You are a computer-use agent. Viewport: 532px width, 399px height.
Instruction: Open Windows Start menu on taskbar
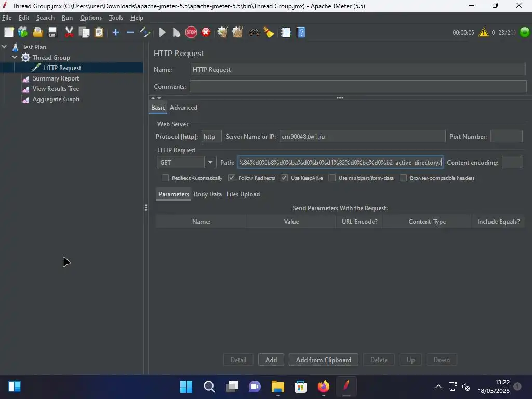click(x=186, y=387)
